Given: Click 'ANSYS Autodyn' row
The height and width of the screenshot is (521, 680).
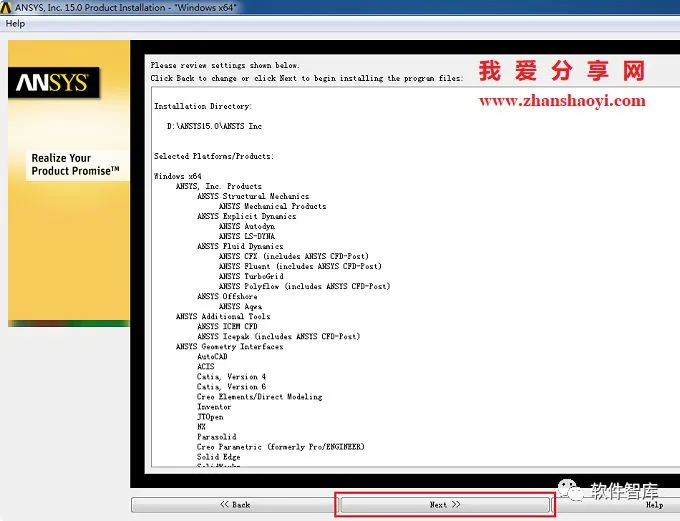Looking at the screenshot, I should 247,226.
